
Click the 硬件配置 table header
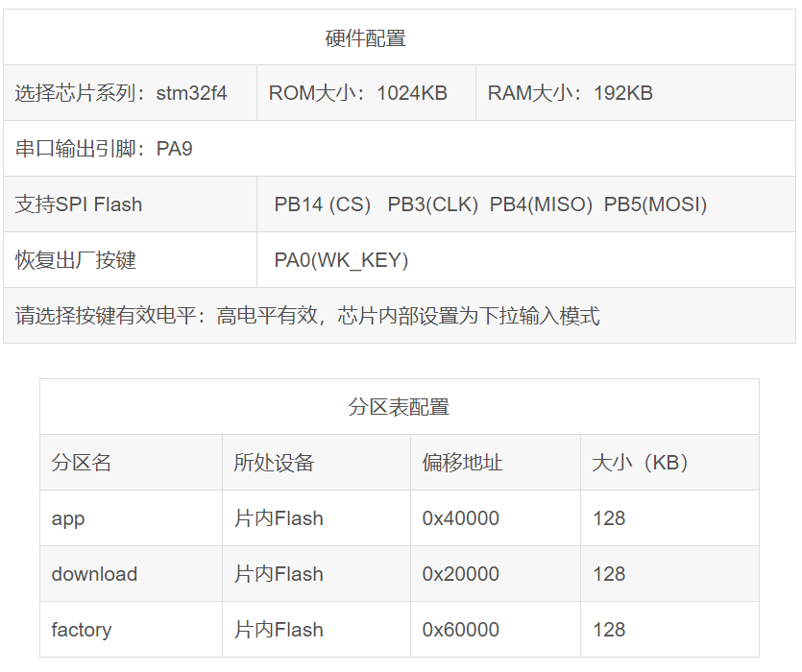tap(365, 38)
